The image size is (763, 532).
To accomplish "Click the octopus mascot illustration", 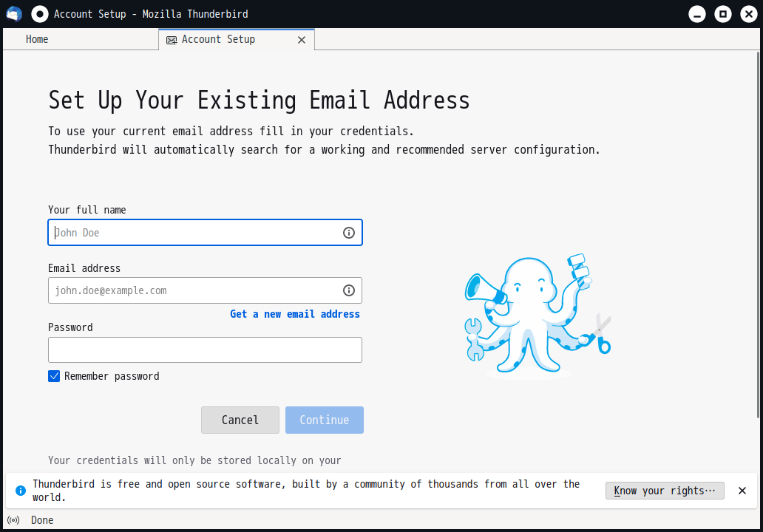I will point(538,316).
